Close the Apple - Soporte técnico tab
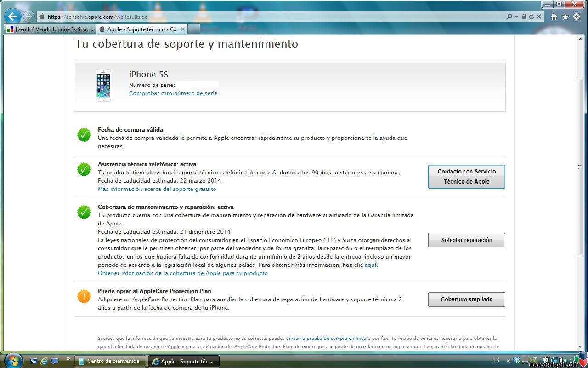This screenshot has height=368, width=588. [183, 29]
